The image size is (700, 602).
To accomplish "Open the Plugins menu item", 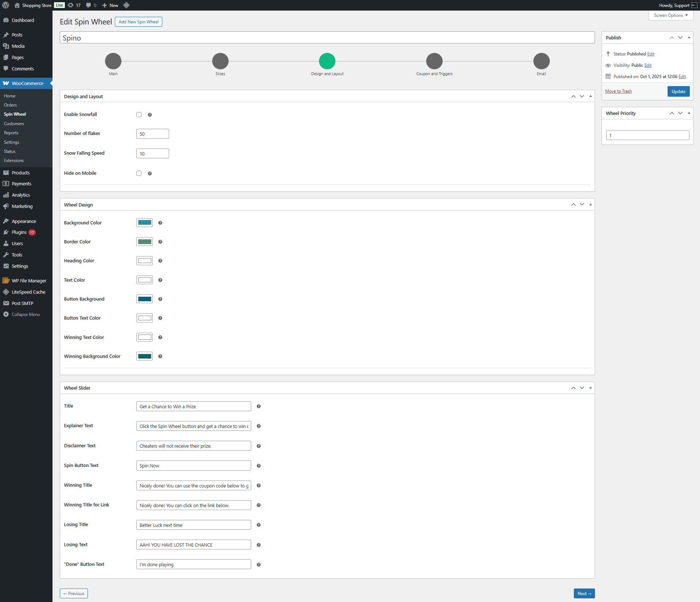I will click(x=19, y=232).
